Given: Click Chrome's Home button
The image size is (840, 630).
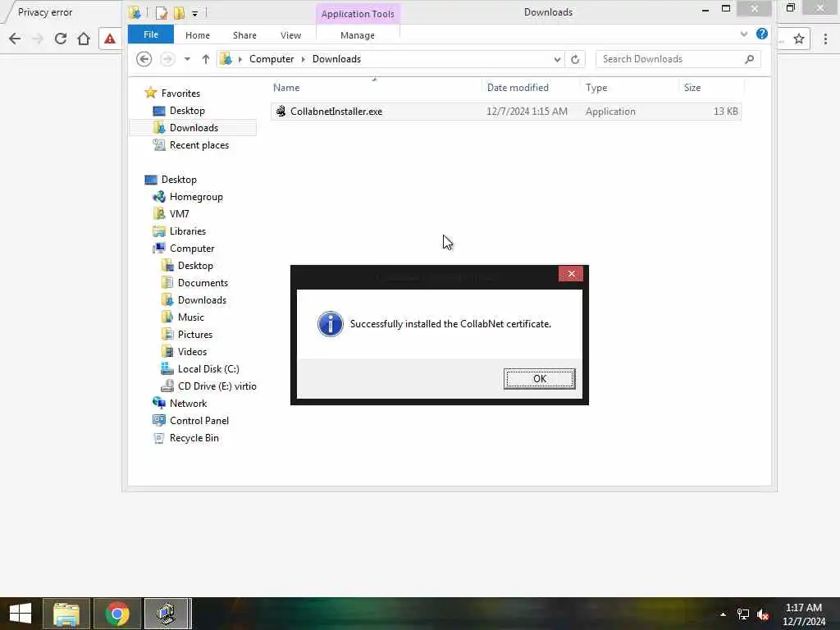Looking at the screenshot, I should click(x=84, y=39).
